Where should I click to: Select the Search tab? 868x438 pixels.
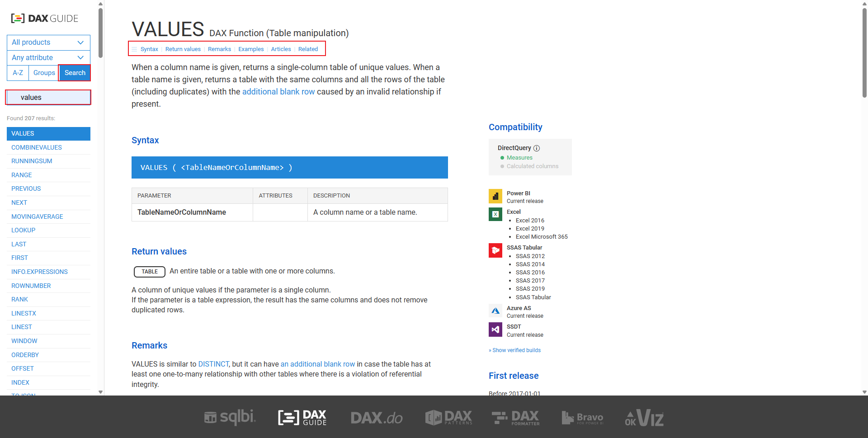pyautogui.click(x=75, y=73)
